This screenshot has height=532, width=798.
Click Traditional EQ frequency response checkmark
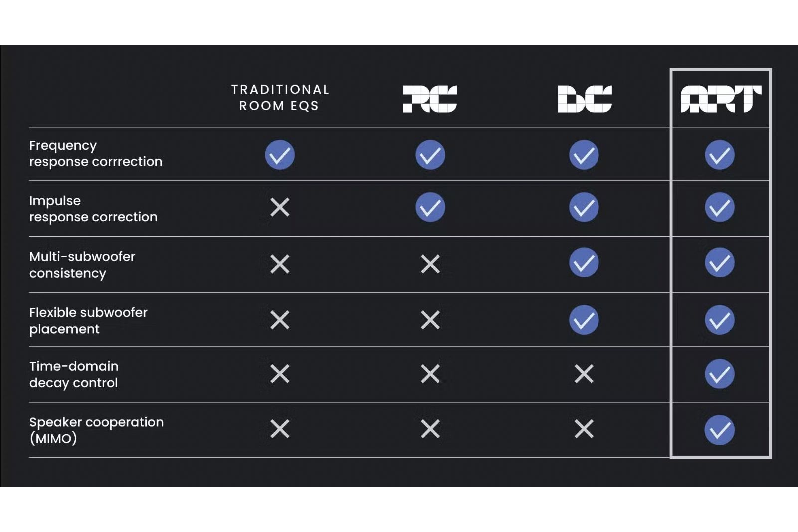coord(280,155)
